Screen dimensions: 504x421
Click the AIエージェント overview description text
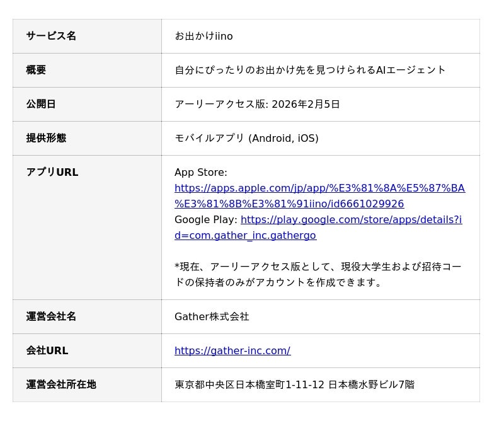click(310, 71)
